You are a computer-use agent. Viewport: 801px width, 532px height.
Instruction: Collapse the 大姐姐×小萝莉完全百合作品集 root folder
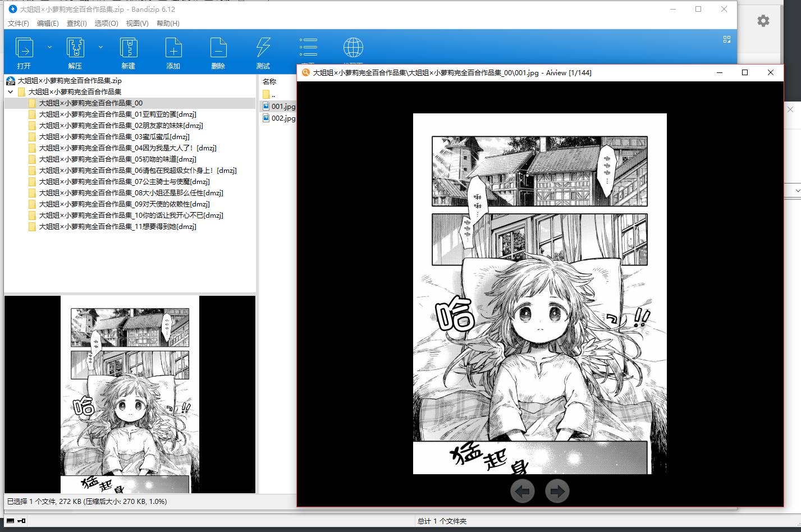pos(11,92)
